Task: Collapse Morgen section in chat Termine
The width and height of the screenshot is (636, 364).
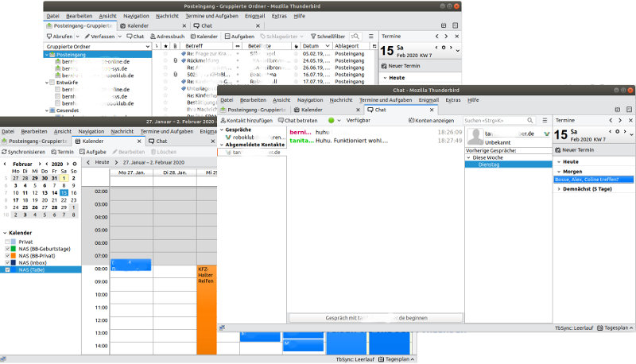Action: coord(559,172)
